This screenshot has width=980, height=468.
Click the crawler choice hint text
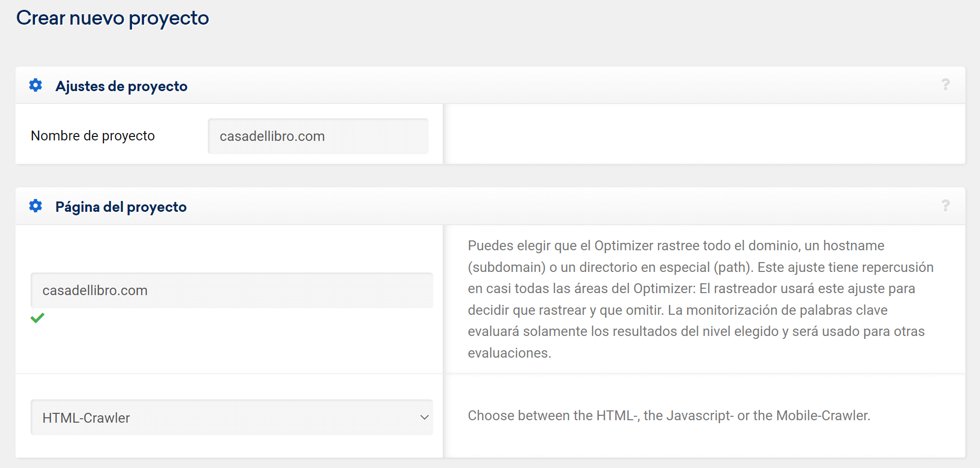[x=669, y=416]
